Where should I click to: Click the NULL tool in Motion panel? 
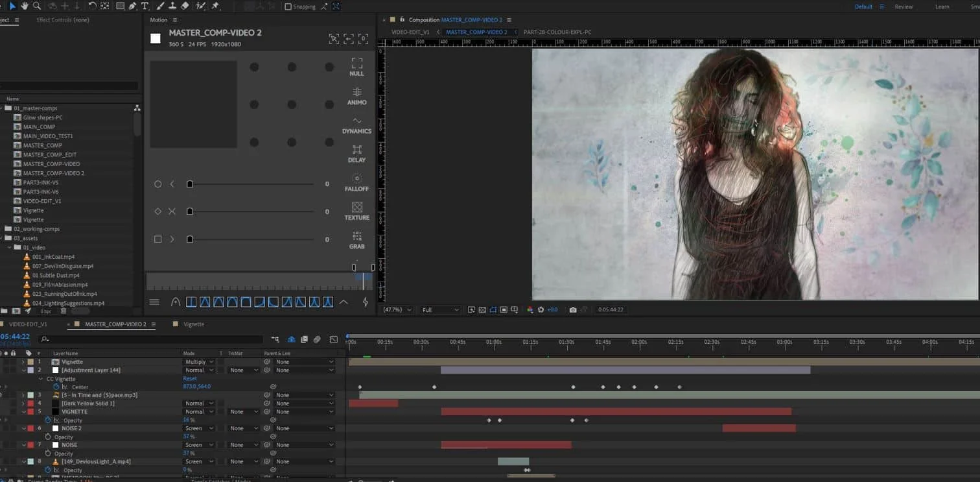click(x=356, y=67)
